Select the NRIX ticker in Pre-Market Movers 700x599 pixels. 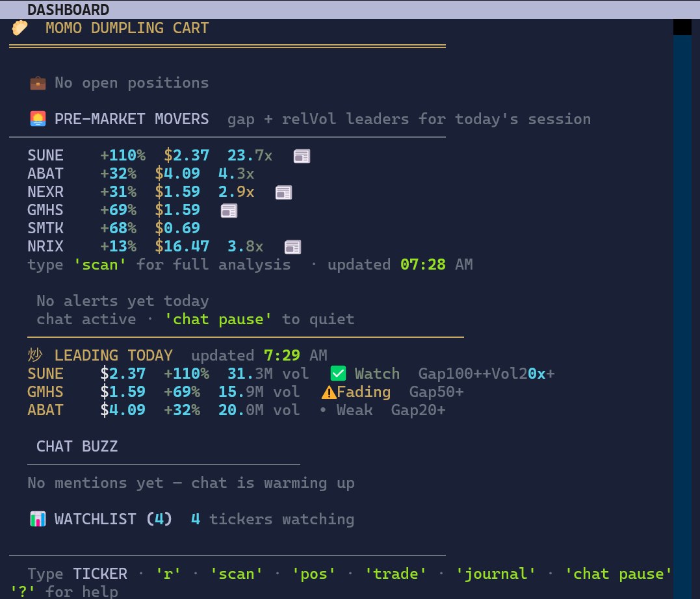45,246
